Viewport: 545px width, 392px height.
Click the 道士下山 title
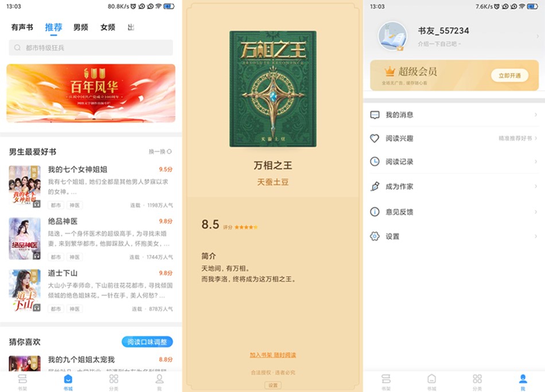pyautogui.click(x=63, y=273)
